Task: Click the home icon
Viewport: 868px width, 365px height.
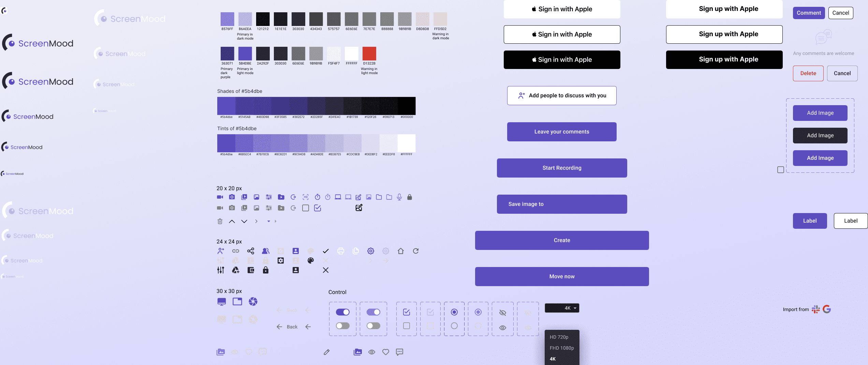Action: tap(400, 251)
